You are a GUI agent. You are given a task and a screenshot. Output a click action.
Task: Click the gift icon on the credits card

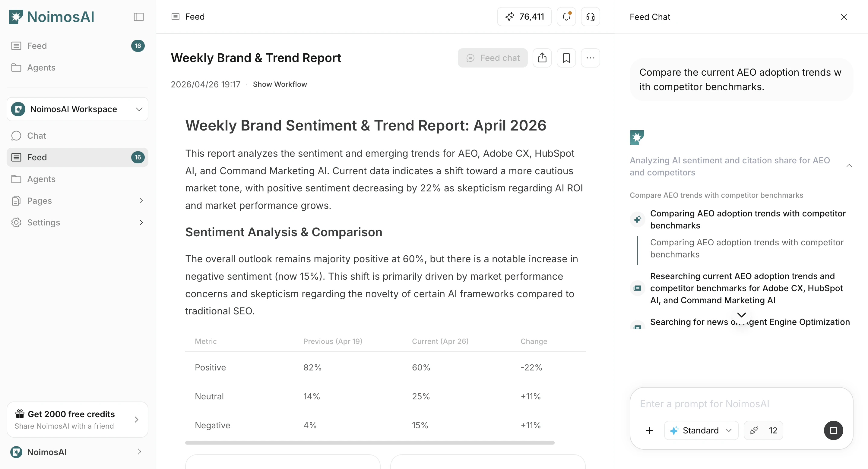pyautogui.click(x=20, y=414)
